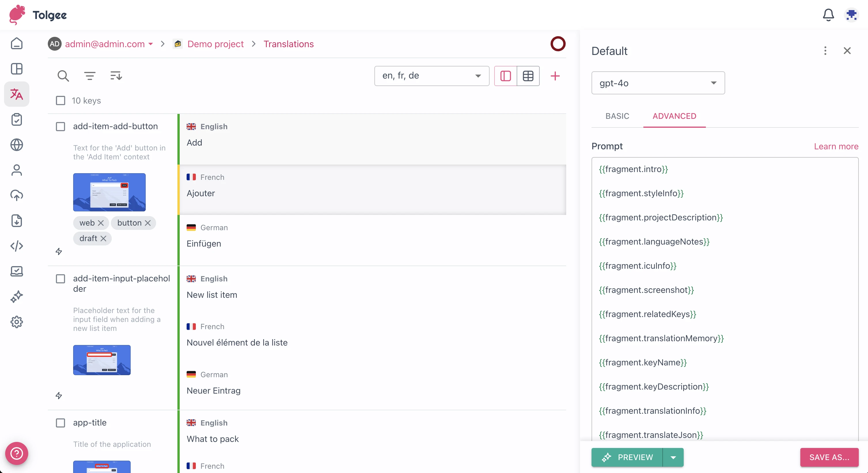The width and height of the screenshot is (868, 473).
Task: Switch to table view layout
Action: coord(528,76)
